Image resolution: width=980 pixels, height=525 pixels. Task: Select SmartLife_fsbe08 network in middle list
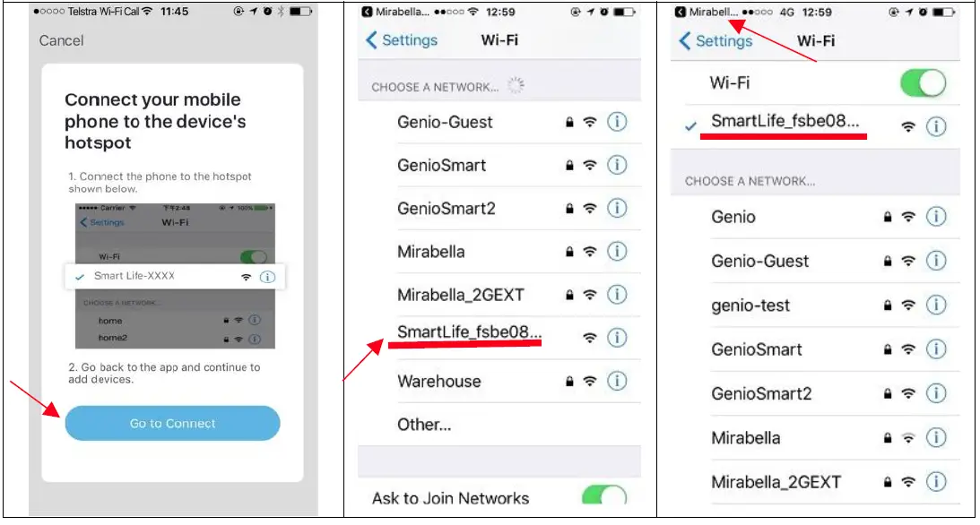tap(500, 338)
